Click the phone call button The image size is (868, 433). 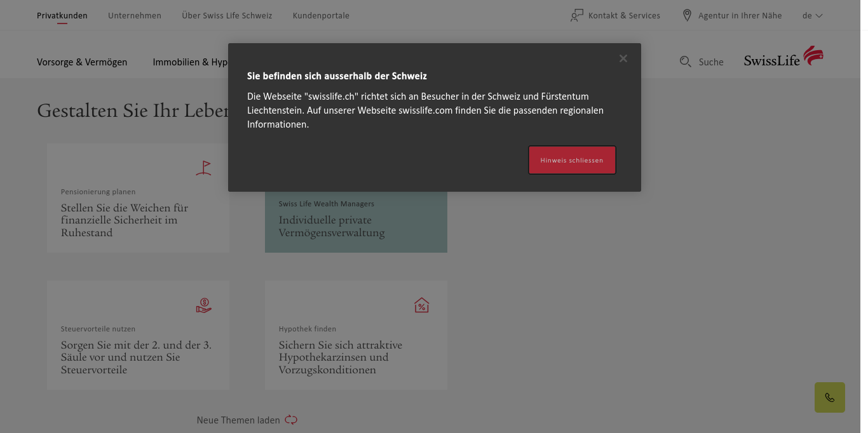[x=830, y=397]
